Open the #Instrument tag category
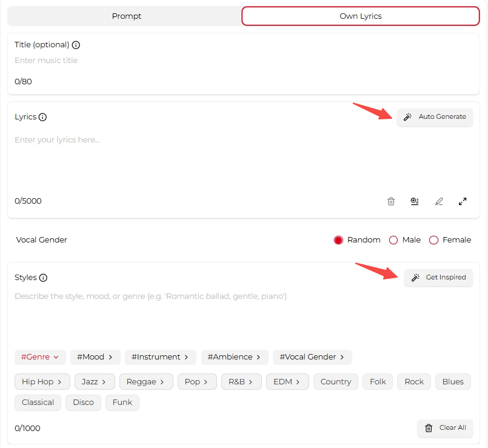This screenshot has width=488, height=448. click(x=160, y=357)
